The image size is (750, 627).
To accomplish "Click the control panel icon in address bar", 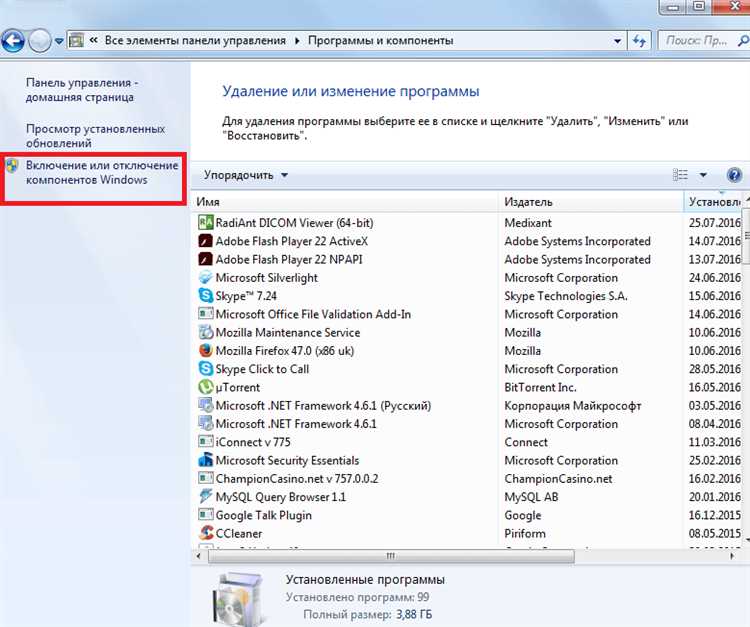I will [77, 41].
